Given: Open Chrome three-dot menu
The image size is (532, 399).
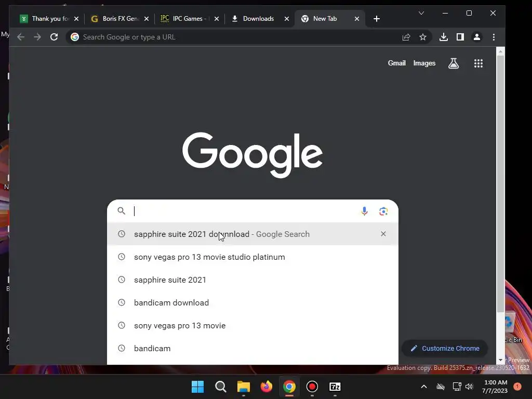Looking at the screenshot, I should pos(494,37).
